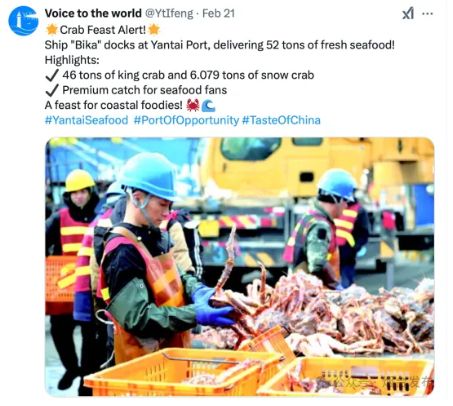Follow the #YantaiSeafood hashtag
Image resolution: width=453 pixels, height=406 pixels.
coord(86,120)
